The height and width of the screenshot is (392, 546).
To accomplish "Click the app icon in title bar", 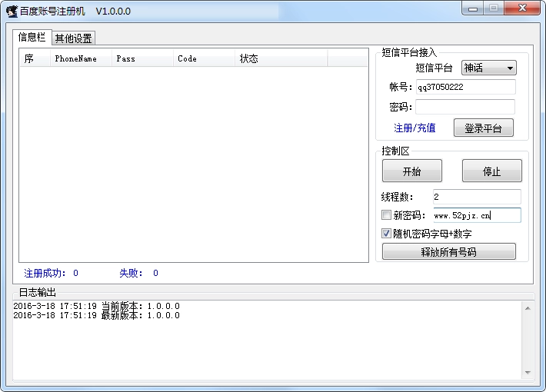I will point(12,11).
